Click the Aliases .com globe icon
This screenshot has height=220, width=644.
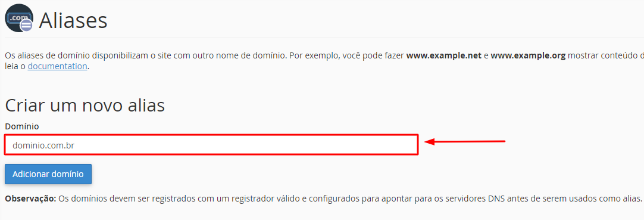19,18
